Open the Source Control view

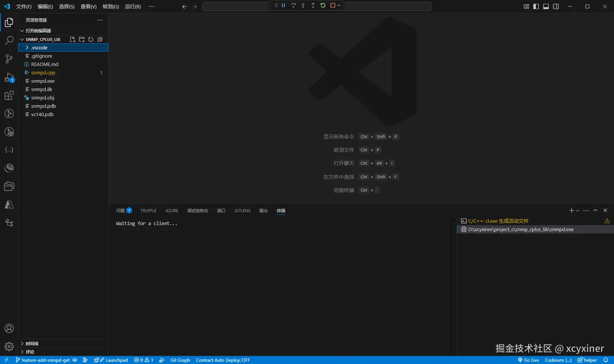[x=9, y=59]
